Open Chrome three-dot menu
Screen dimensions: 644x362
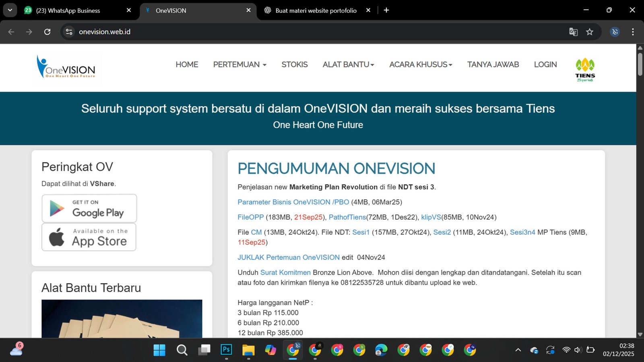click(x=633, y=32)
